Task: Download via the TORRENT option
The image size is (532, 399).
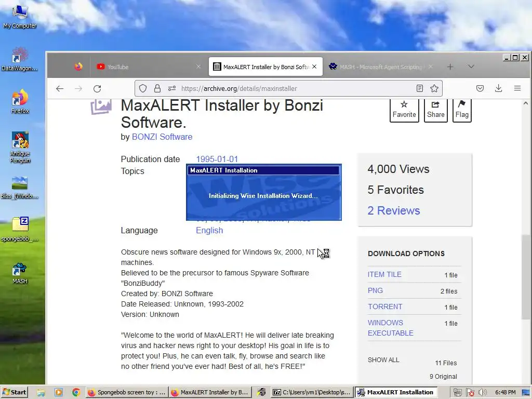Action: [385, 307]
